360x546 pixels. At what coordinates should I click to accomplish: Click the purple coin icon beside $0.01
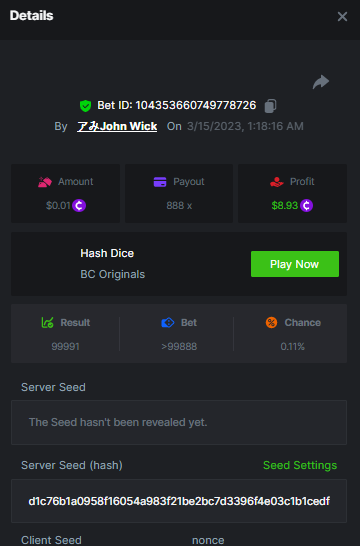(x=79, y=205)
